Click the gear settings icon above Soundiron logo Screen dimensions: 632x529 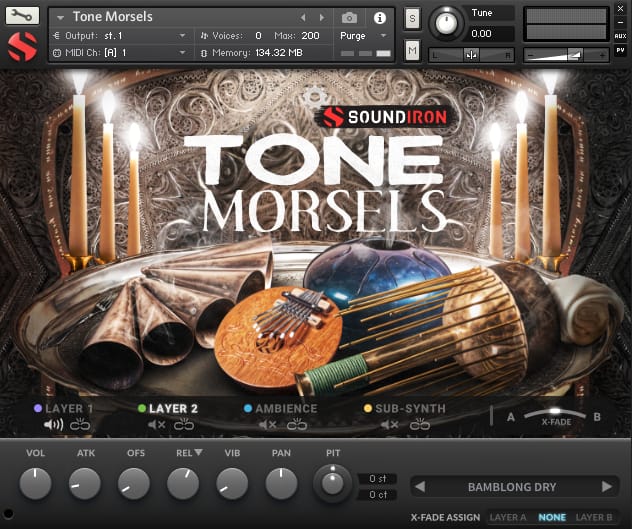point(315,96)
